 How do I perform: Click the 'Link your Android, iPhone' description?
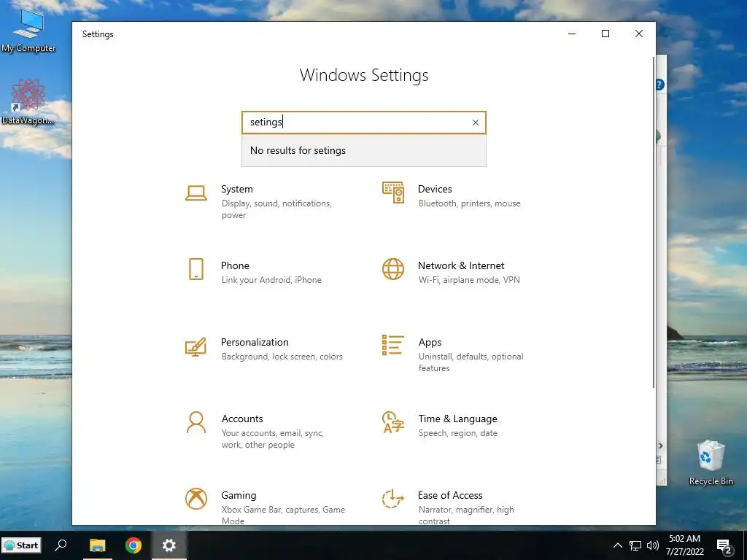point(271,280)
